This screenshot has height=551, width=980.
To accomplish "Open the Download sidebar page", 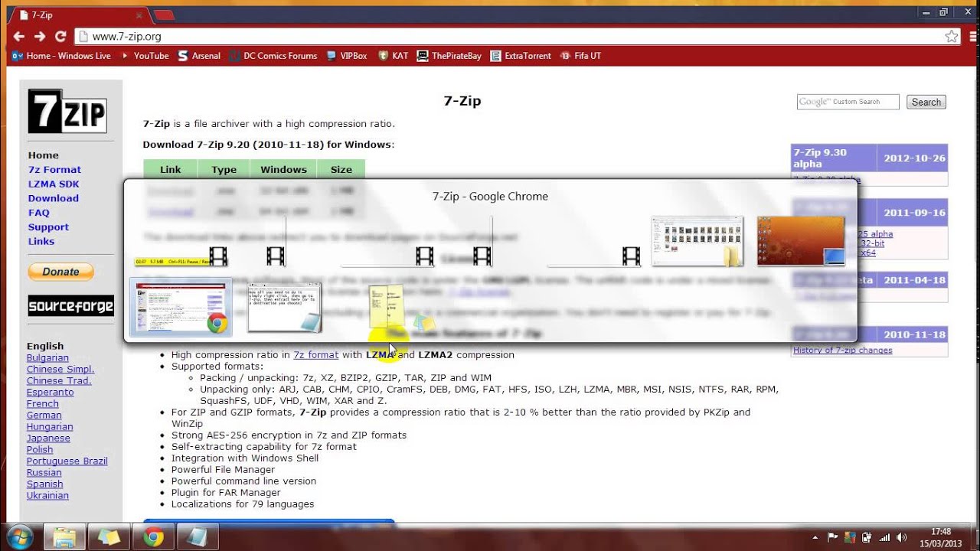I will 54,198.
